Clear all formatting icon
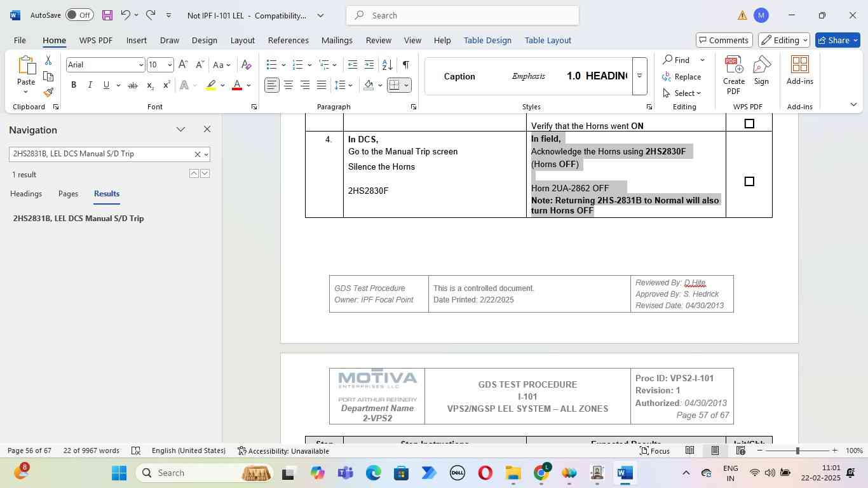The image size is (868, 488). pyautogui.click(x=247, y=65)
